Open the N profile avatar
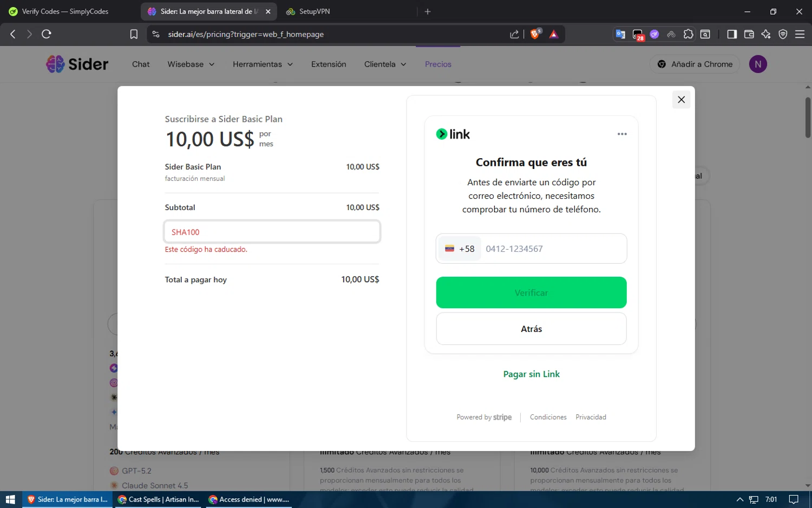This screenshot has height=508, width=812. (x=758, y=64)
